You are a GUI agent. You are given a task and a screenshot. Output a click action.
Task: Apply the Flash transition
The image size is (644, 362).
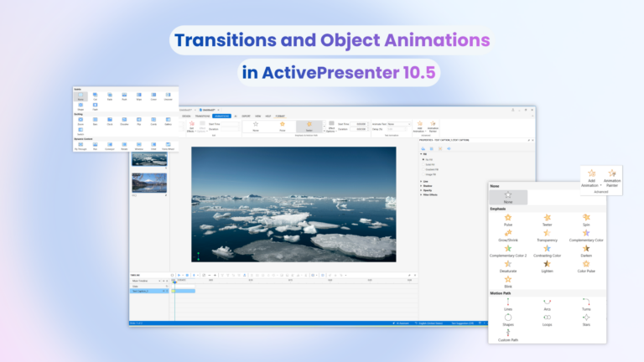[95, 106]
